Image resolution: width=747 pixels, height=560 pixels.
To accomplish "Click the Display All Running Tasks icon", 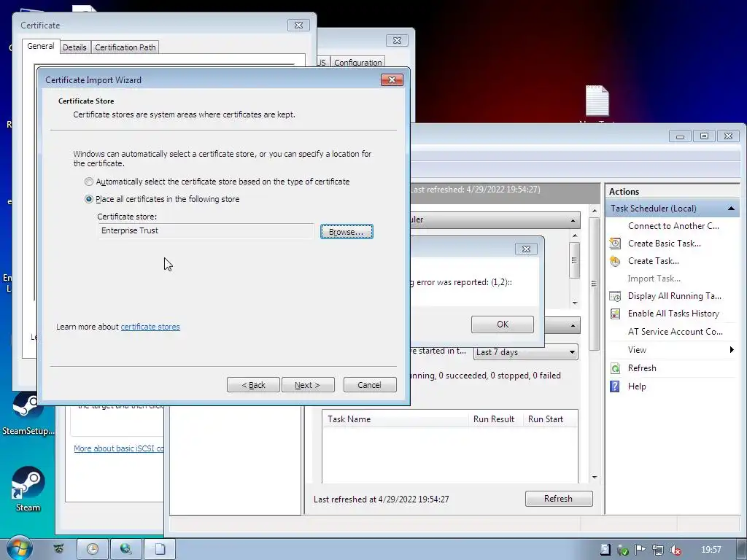I will pyautogui.click(x=615, y=296).
